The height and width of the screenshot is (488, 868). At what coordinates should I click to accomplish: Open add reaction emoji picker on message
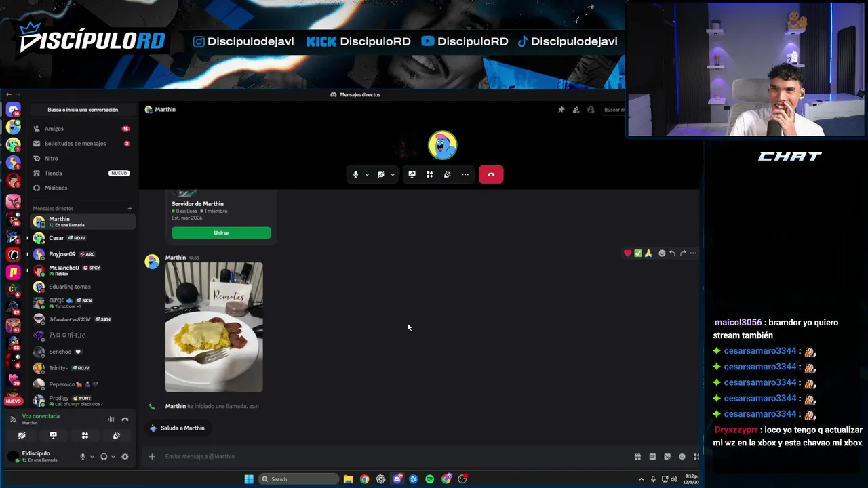pos(662,253)
